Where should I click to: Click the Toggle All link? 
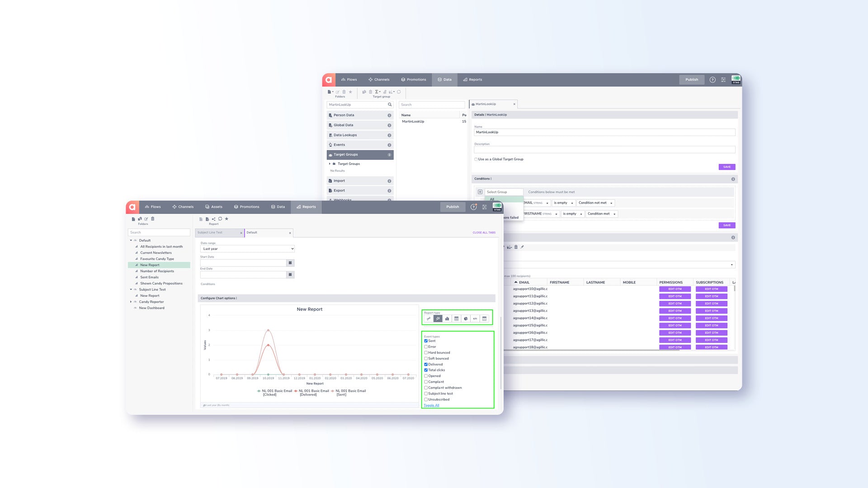click(431, 405)
